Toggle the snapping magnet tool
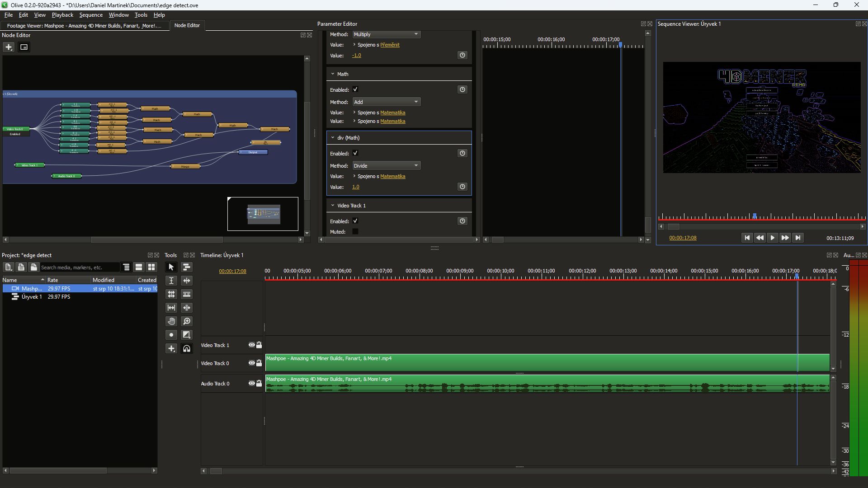Viewport: 868px width, 488px height. 186,348
